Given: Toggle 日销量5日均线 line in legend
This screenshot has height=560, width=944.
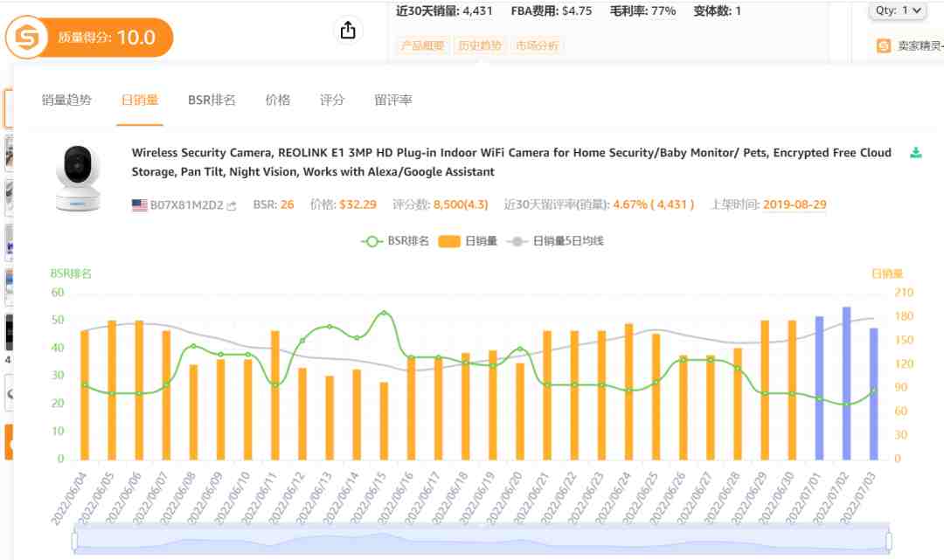Looking at the screenshot, I should pyautogui.click(x=555, y=241).
